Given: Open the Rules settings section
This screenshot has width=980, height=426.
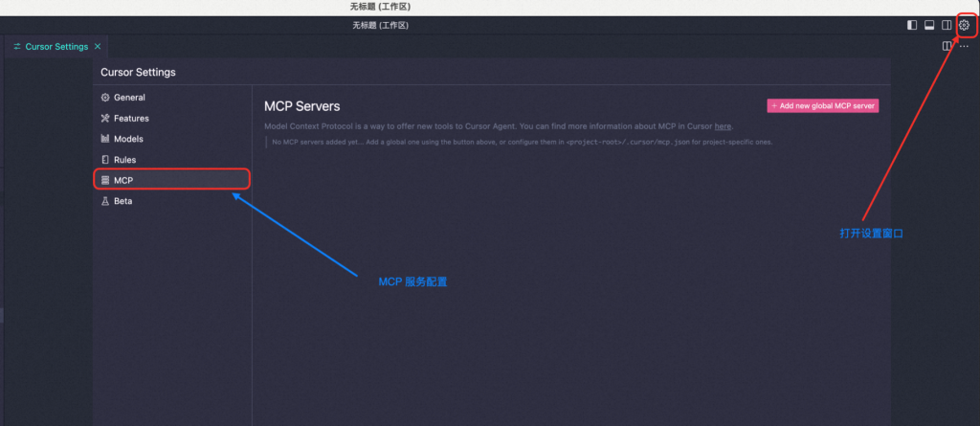Looking at the screenshot, I should click(172, 160).
